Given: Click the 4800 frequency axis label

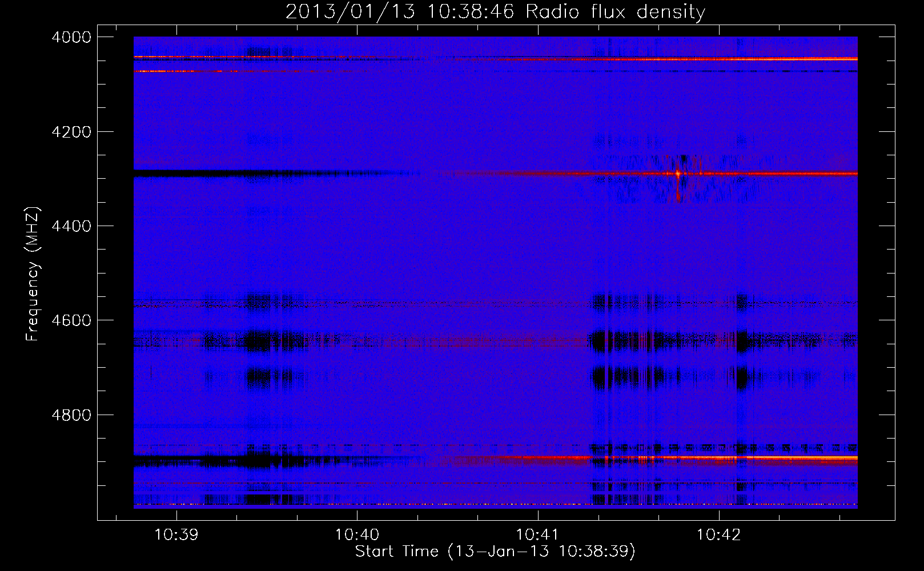Looking at the screenshot, I should coord(71,415).
